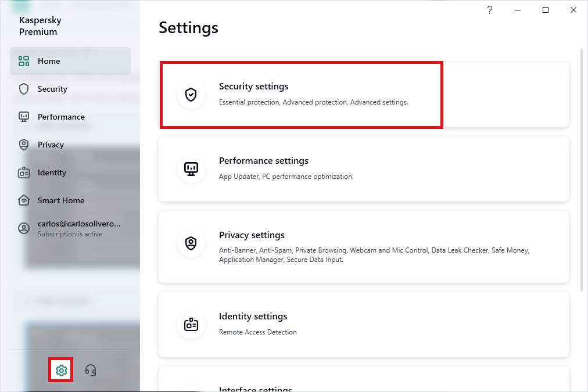Screen dimensions: 588x392
Task: Click the Identity settings card icon
Action: 191,325
